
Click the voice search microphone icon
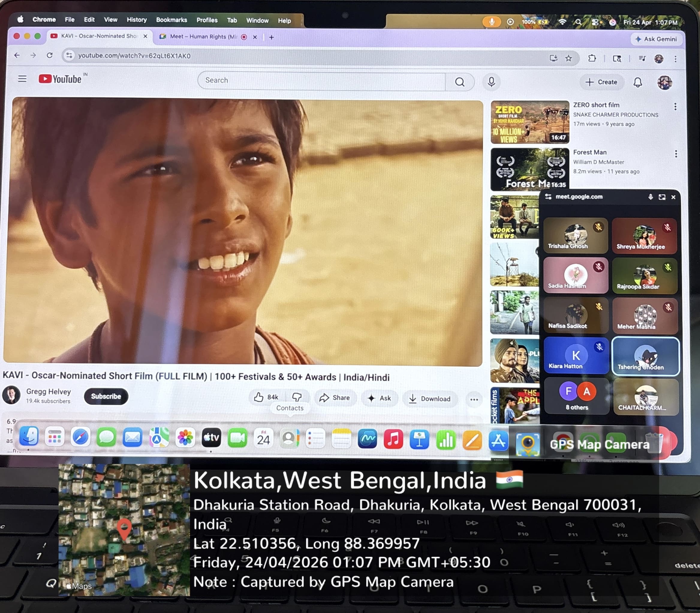point(491,82)
